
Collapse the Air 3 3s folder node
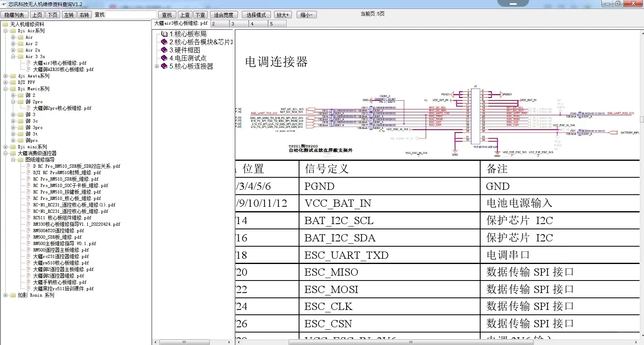tap(13, 56)
